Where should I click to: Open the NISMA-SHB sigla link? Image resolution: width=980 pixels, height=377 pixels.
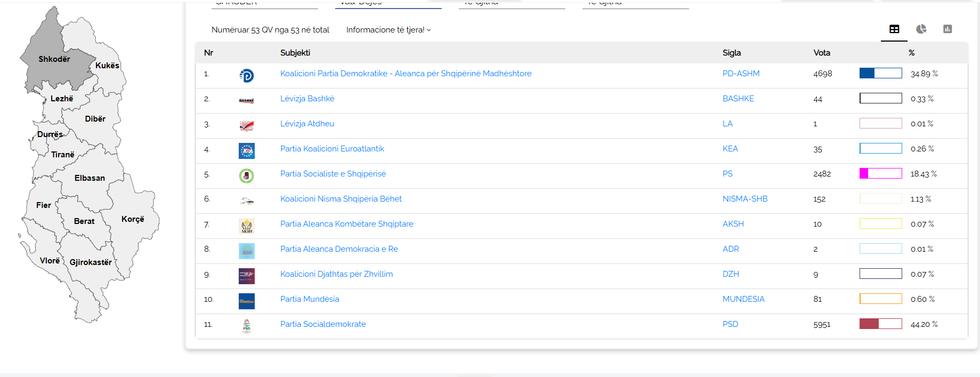coord(744,199)
